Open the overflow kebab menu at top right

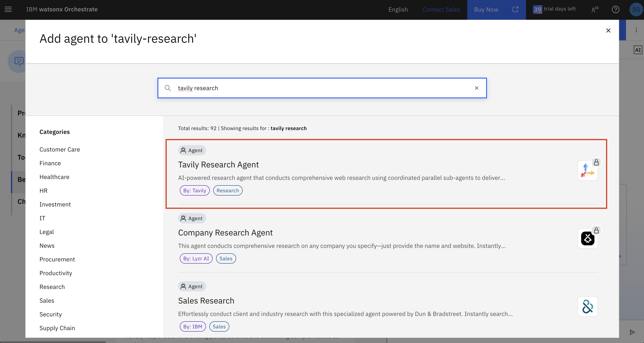pos(636,30)
